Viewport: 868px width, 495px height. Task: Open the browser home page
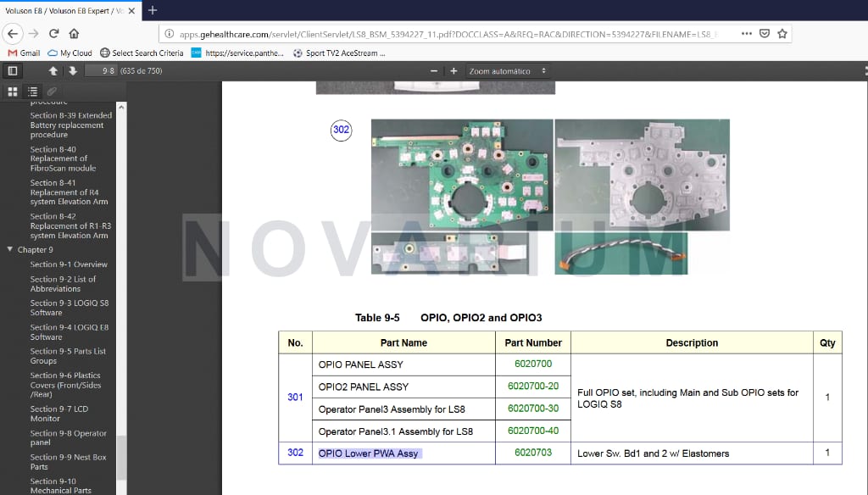(x=75, y=34)
